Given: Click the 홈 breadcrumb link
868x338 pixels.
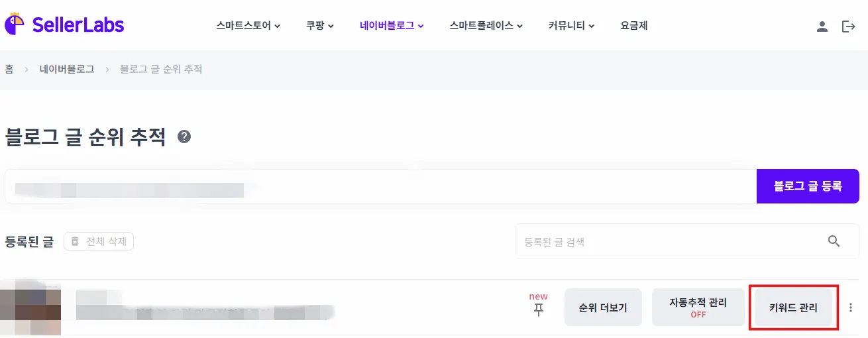Looking at the screenshot, I should point(9,69).
